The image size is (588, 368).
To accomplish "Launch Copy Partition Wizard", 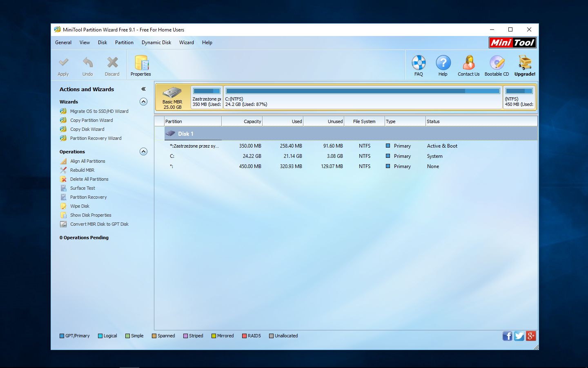I will point(91,120).
